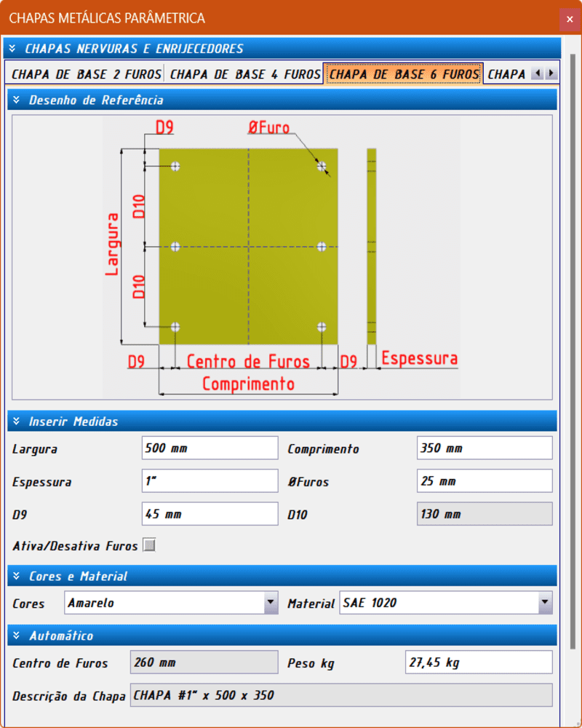
Task: Collapse the Inserir Medidas section chevron
Action: click(x=17, y=421)
